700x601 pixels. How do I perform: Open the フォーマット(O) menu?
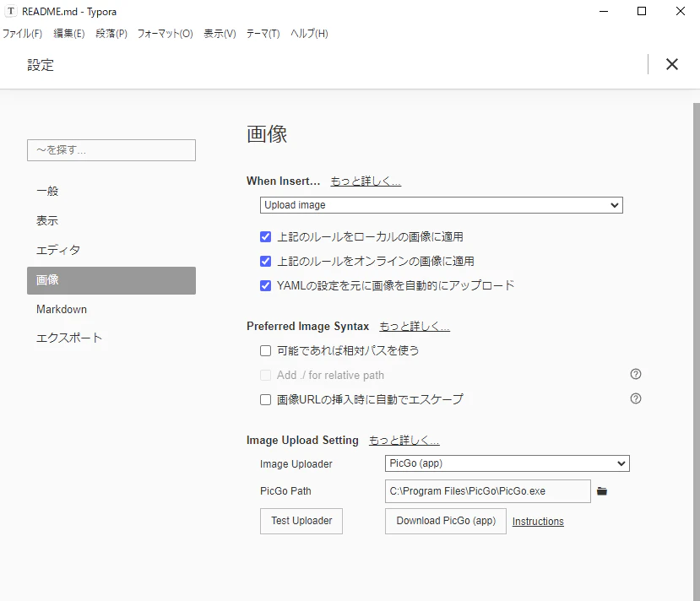click(166, 34)
